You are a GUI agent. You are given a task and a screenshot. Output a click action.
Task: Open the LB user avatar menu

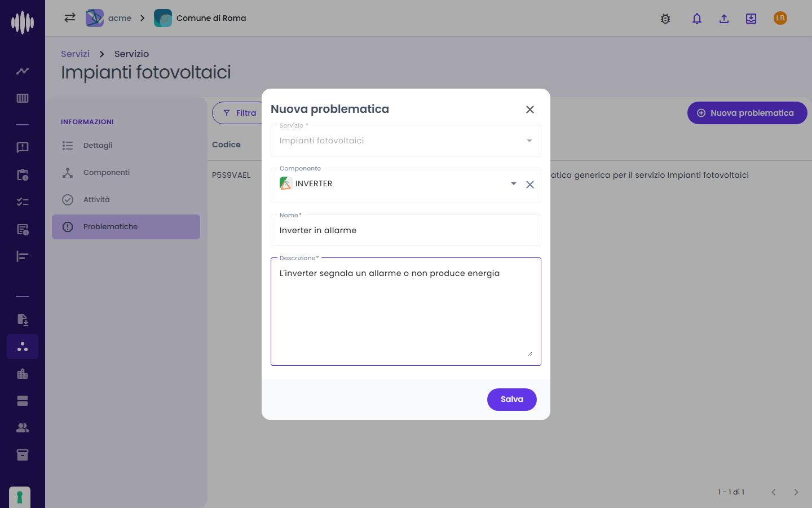pyautogui.click(x=780, y=18)
